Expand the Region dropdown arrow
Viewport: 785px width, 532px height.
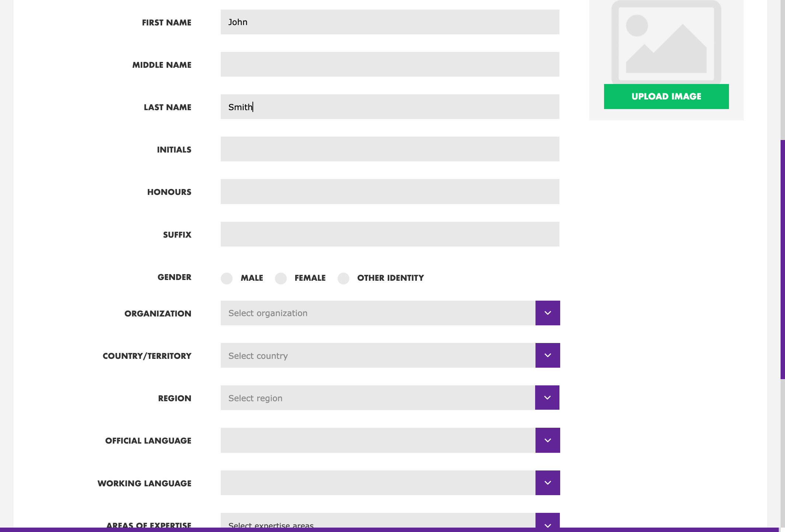pos(547,398)
